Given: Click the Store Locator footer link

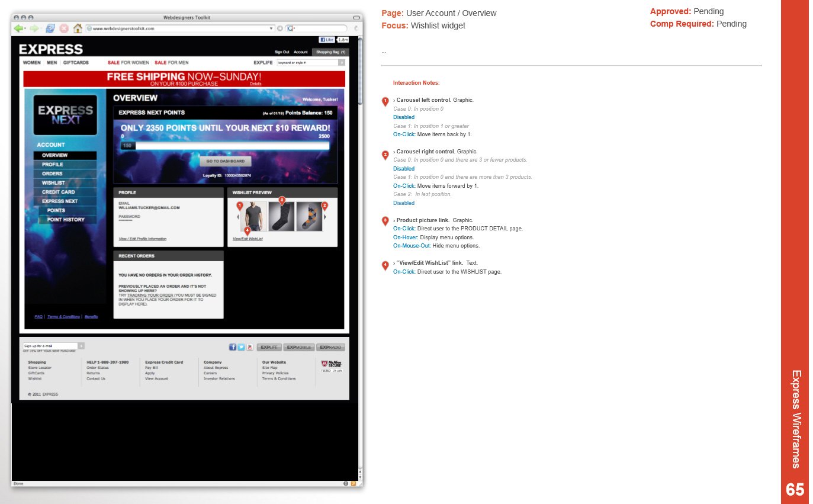Looking at the screenshot, I should (x=40, y=368).
